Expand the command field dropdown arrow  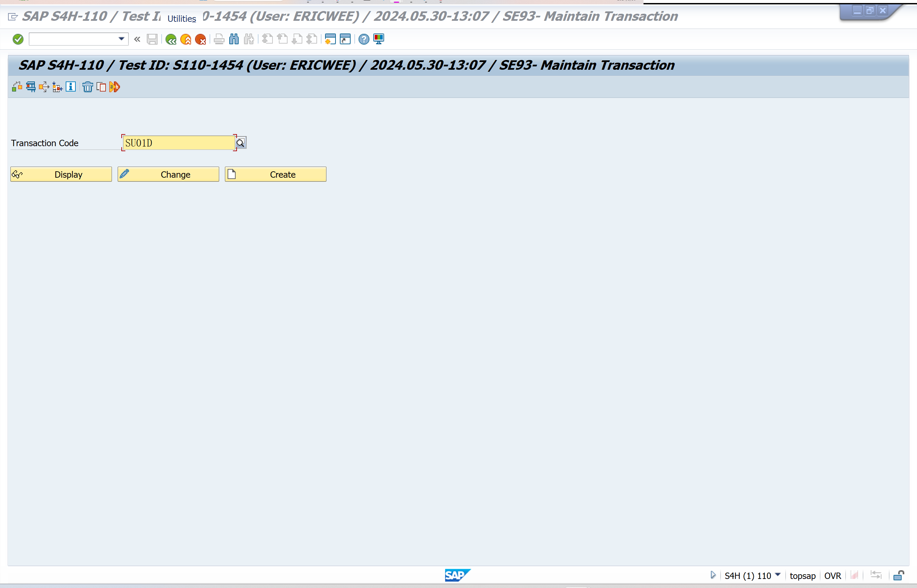(x=121, y=39)
